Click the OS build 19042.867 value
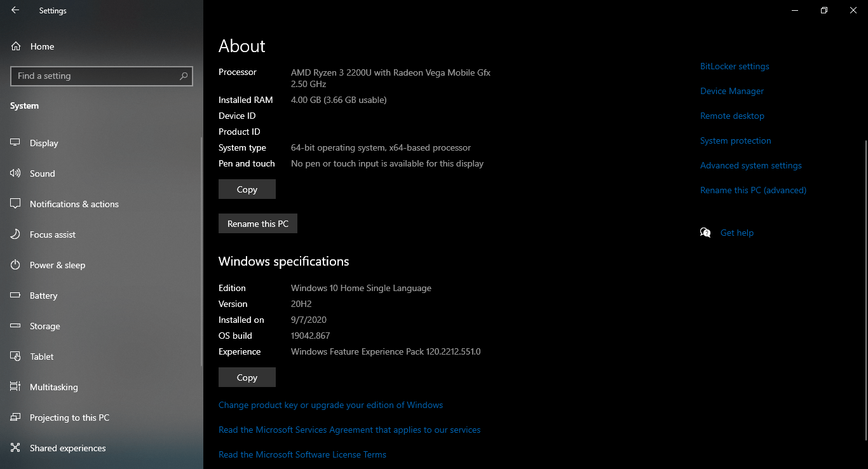Screen dimensions: 868x469 (x=310, y=336)
